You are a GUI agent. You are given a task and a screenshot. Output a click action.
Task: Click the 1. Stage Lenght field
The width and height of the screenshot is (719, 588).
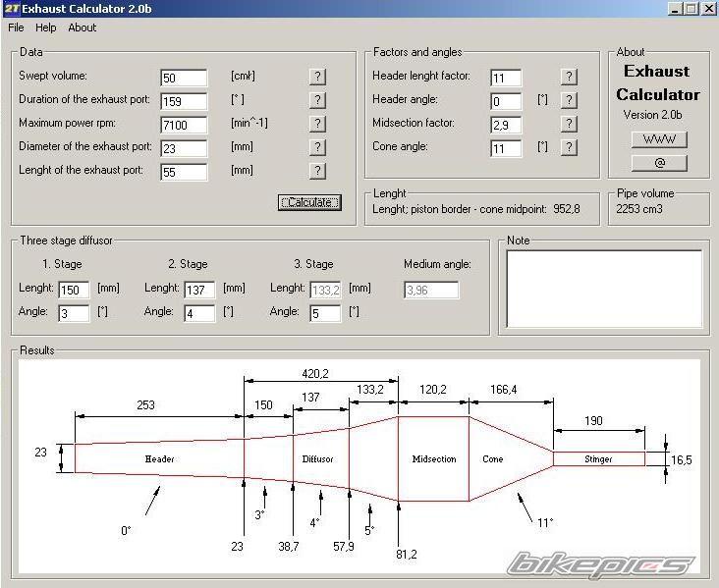pyautogui.click(x=74, y=290)
